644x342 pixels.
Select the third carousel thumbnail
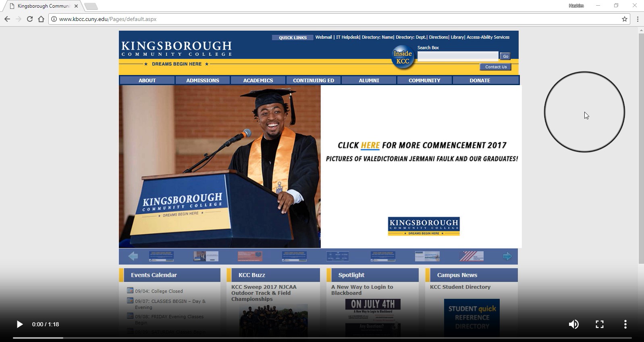(250, 256)
